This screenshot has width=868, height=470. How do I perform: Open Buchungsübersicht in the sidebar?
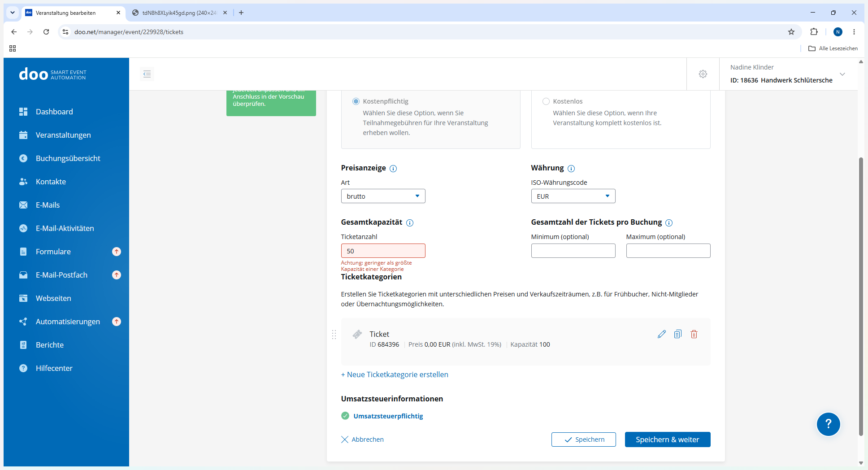[68, 158]
